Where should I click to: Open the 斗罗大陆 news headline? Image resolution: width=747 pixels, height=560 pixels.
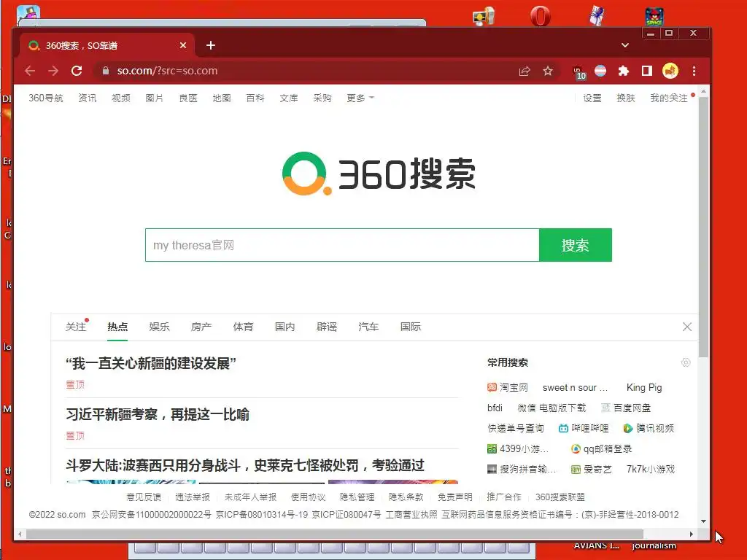click(x=245, y=465)
